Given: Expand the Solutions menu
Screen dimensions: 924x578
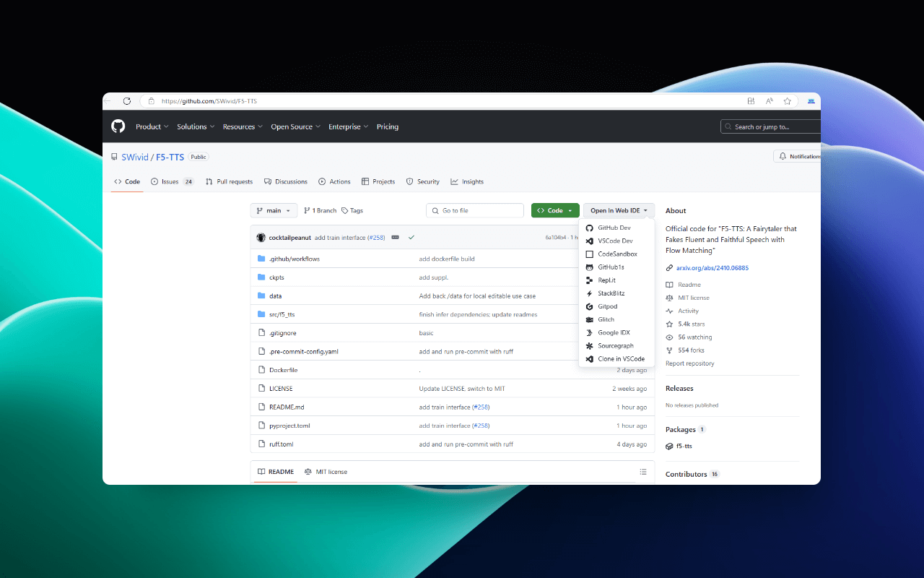Looking at the screenshot, I should [196, 126].
